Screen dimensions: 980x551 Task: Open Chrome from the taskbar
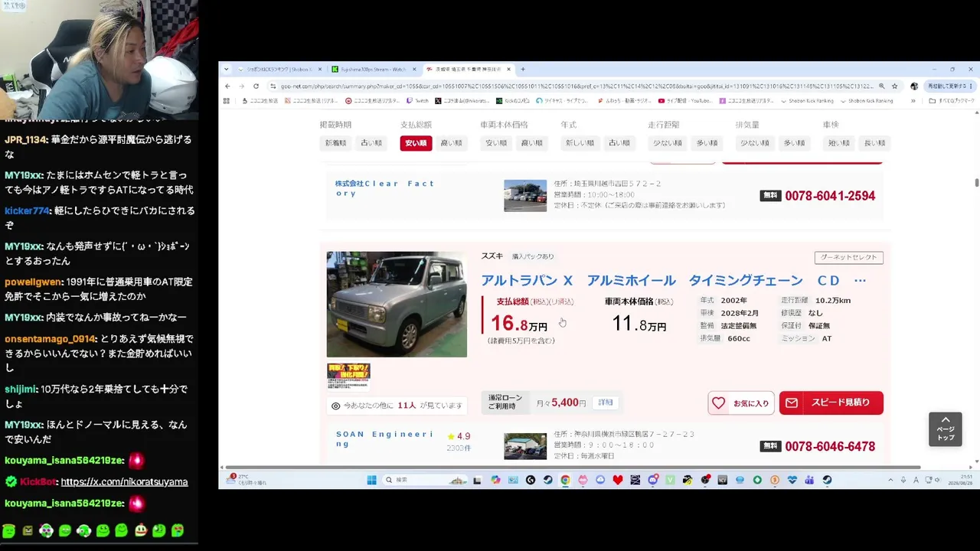[565, 480]
